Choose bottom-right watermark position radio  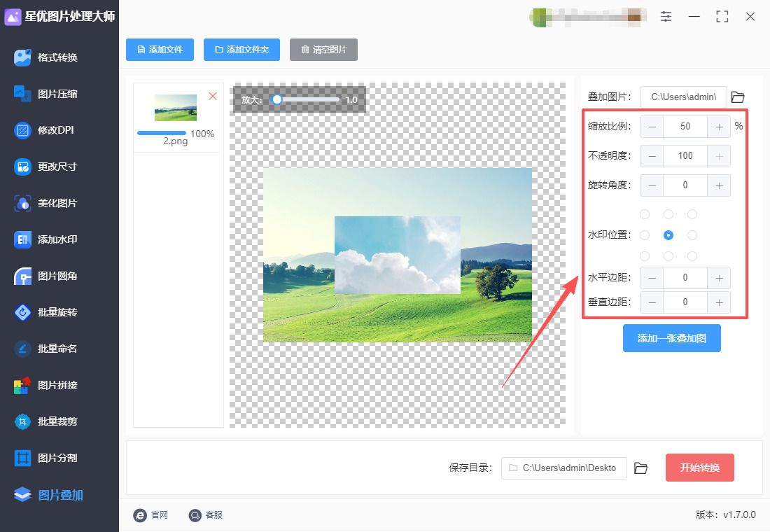692,256
